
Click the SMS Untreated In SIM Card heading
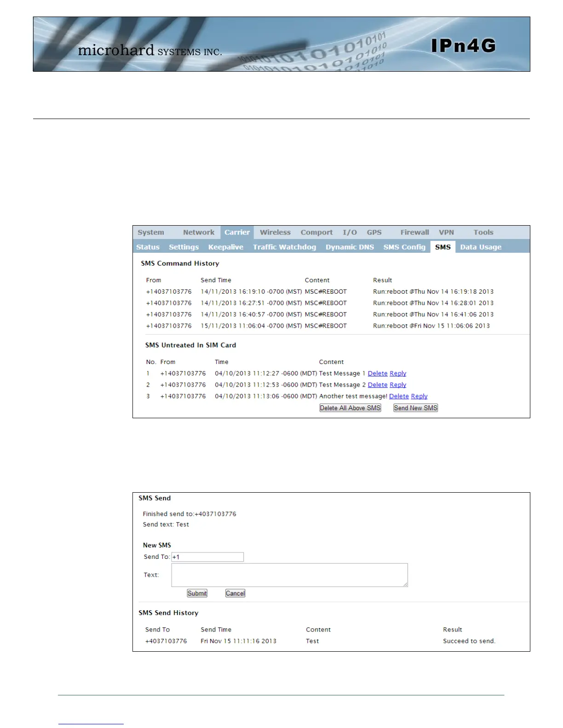(190, 345)
